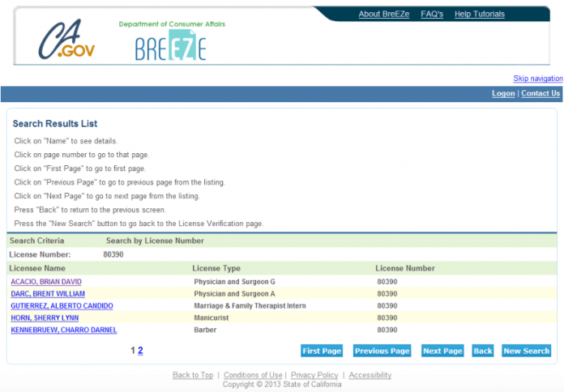Open Help Tutorials
Viewport: 564px width, 392px height.
[x=479, y=14]
